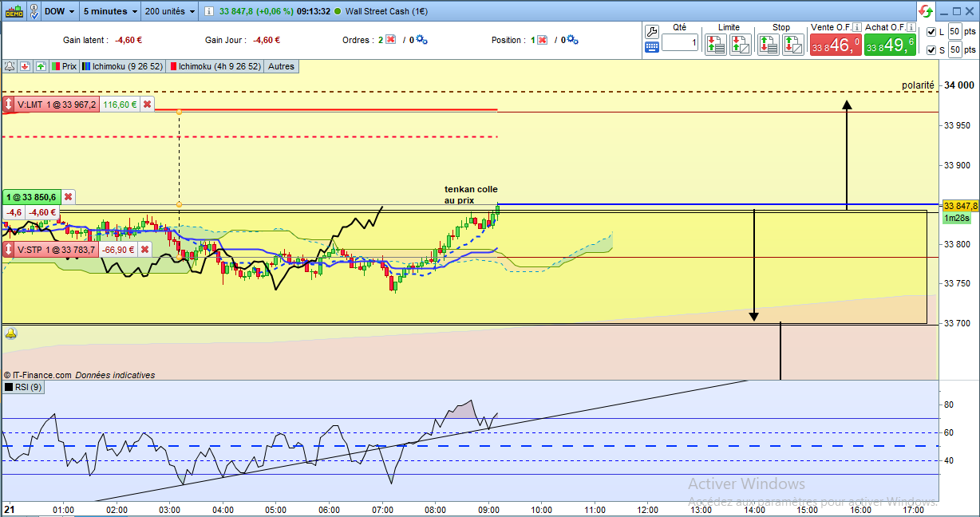This screenshot has width=980, height=517.
Task: Open the 5 minutes timeframe dropdown
Action: point(111,11)
